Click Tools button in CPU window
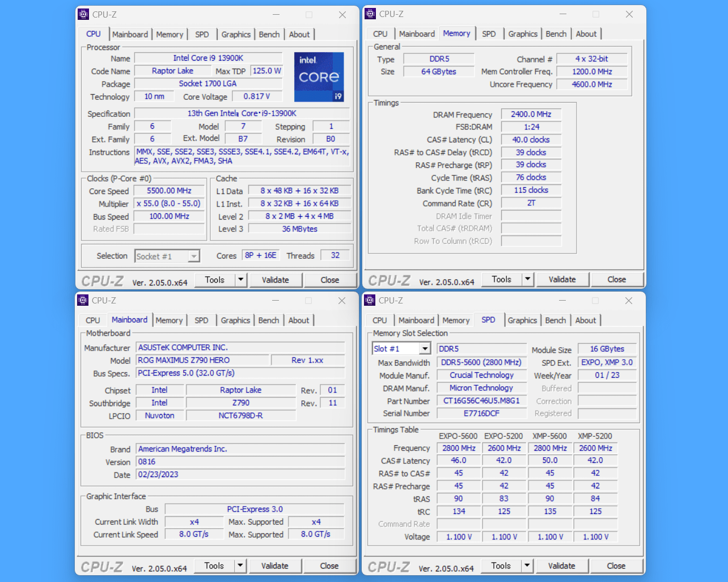The image size is (728, 582). point(215,280)
